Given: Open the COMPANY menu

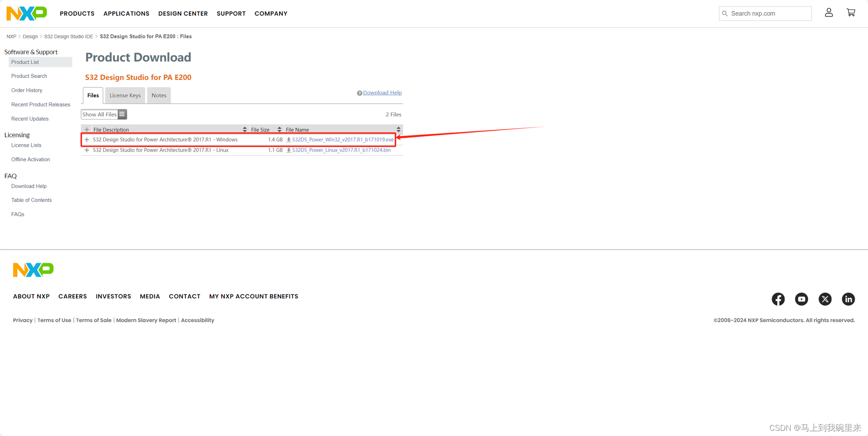Looking at the screenshot, I should pos(271,13).
